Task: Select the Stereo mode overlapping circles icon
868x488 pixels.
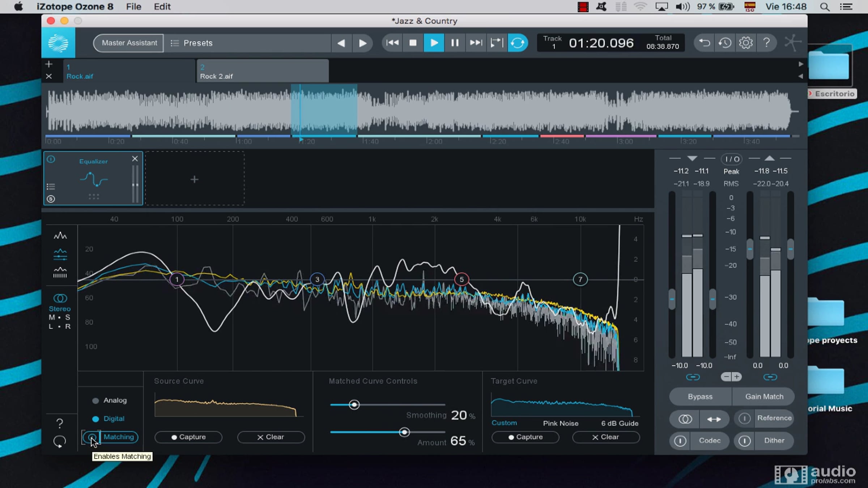Action: (60, 298)
